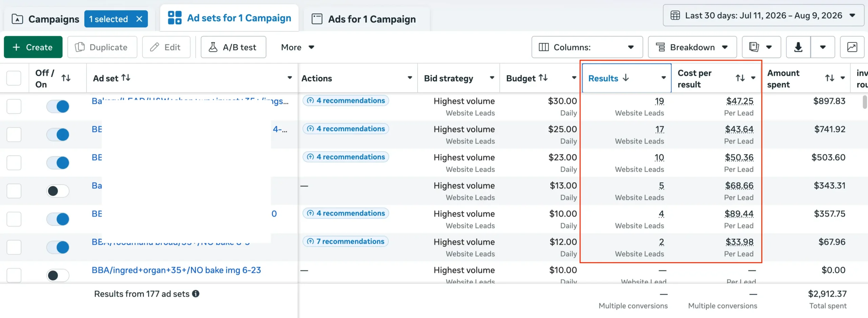Image resolution: width=868 pixels, height=318 pixels.
Task: Open the Budget column dropdown arrow
Action: point(574,78)
